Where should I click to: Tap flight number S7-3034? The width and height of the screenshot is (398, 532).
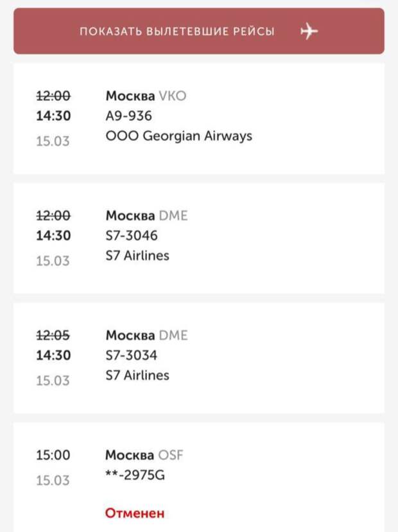click(131, 355)
